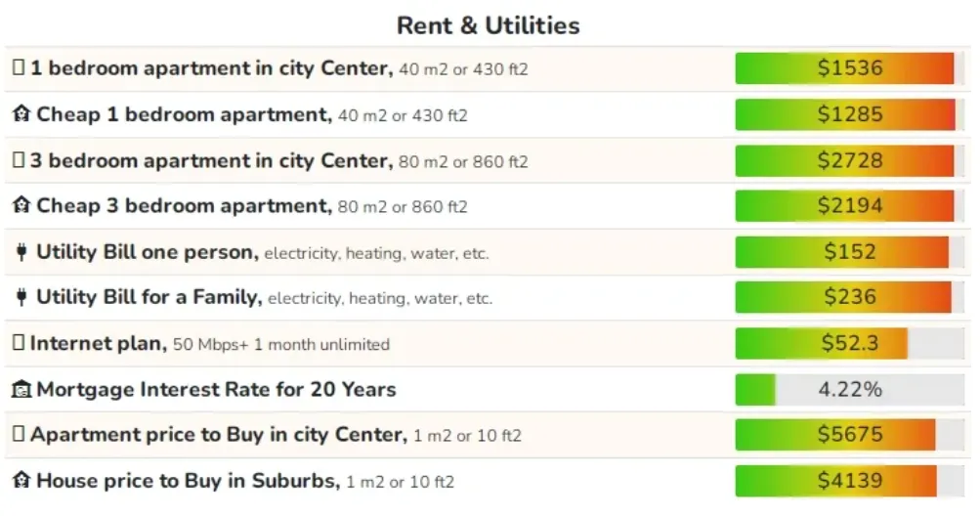Open the Mortgage Interest Rate for 20 Years row
Image resolution: width=980 pixels, height=517 pixels.
pos(488,390)
